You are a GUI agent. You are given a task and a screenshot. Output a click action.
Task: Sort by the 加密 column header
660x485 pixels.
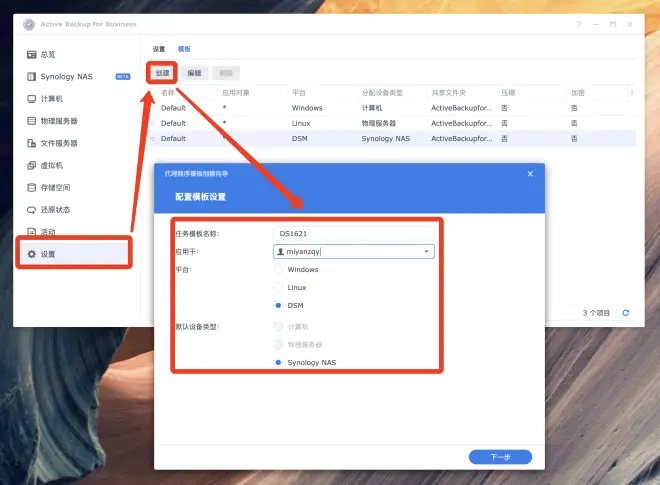point(578,93)
